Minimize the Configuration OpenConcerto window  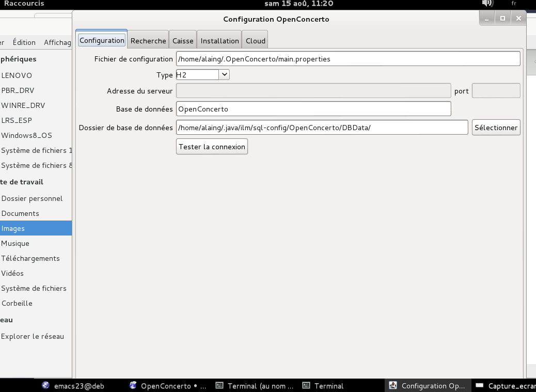pyautogui.click(x=487, y=19)
